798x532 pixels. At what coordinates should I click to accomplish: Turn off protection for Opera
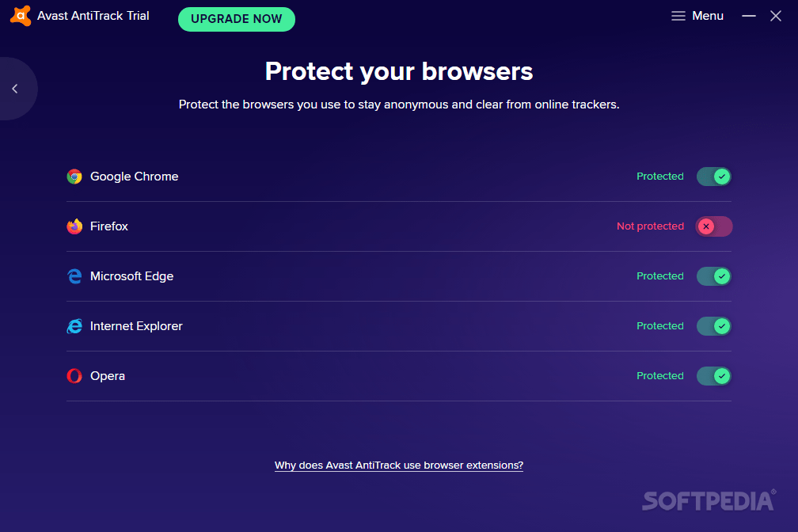pyautogui.click(x=713, y=376)
